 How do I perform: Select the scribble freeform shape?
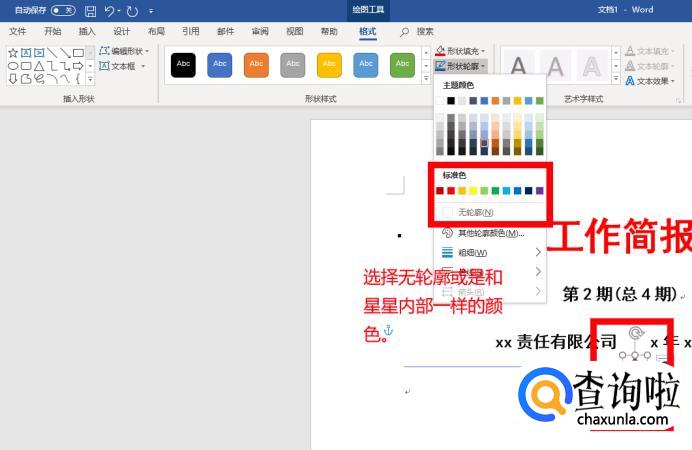pyautogui.click(x=39, y=79)
